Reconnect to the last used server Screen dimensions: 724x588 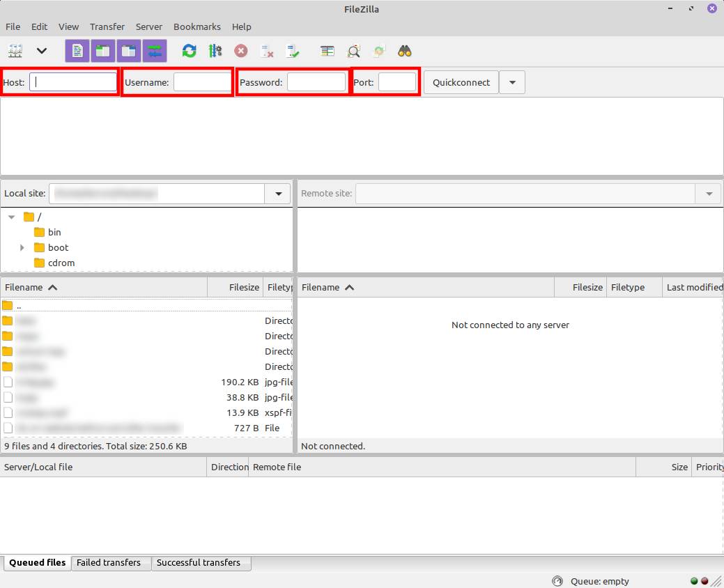pos(292,51)
